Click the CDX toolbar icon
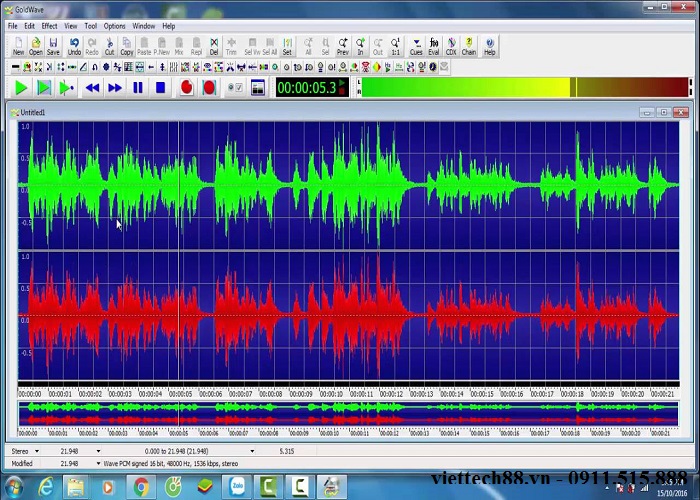Image resolution: width=700 pixels, height=500 pixels. click(x=451, y=46)
